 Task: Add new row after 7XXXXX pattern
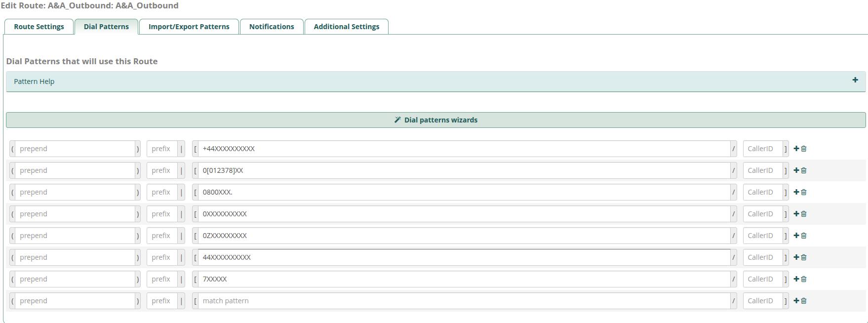click(x=796, y=279)
